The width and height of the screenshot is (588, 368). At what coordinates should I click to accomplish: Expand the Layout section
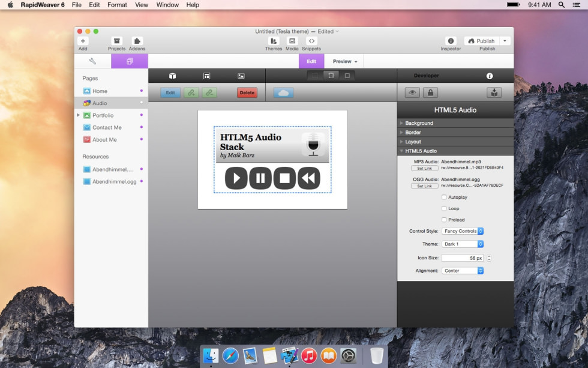coord(455,142)
